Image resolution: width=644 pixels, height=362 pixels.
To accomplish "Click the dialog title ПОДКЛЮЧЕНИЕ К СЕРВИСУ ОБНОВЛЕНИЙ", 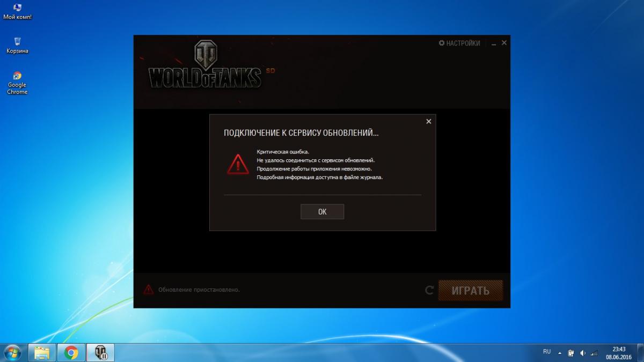I will coord(301,133).
